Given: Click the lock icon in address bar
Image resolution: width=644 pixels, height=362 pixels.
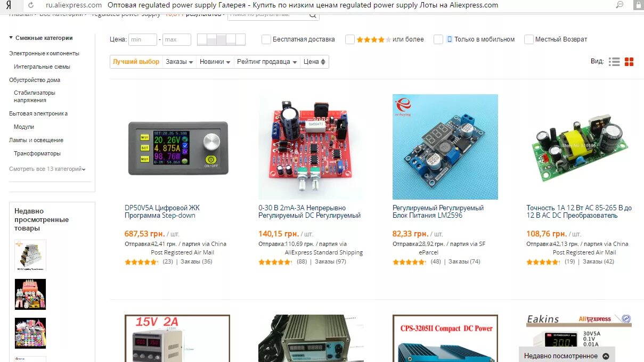Looking at the screenshot, I should pyautogui.click(x=638, y=5).
